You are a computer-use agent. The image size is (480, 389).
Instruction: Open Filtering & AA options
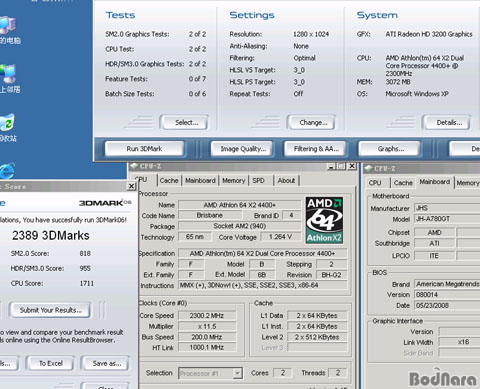click(x=316, y=149)
